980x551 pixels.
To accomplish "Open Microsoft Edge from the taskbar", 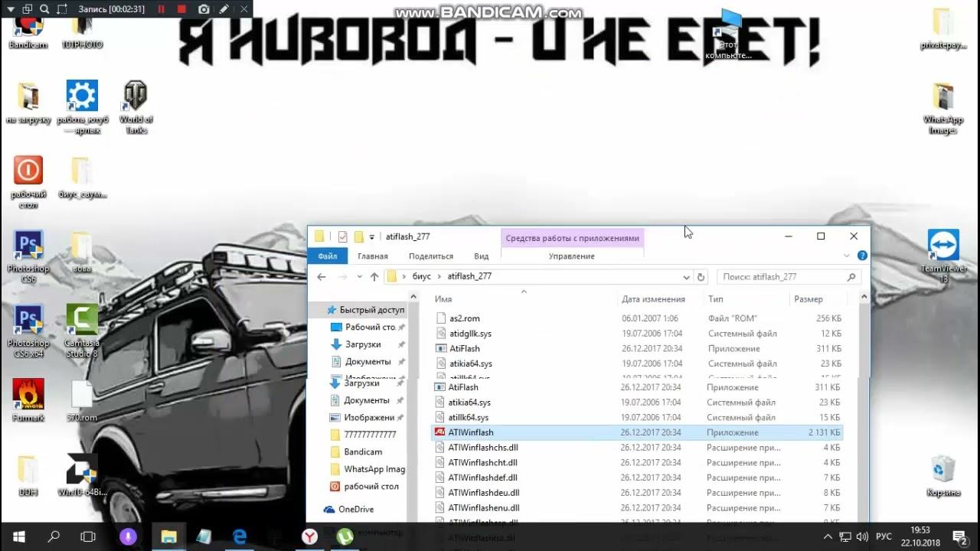I will click(x=240, y=536).
